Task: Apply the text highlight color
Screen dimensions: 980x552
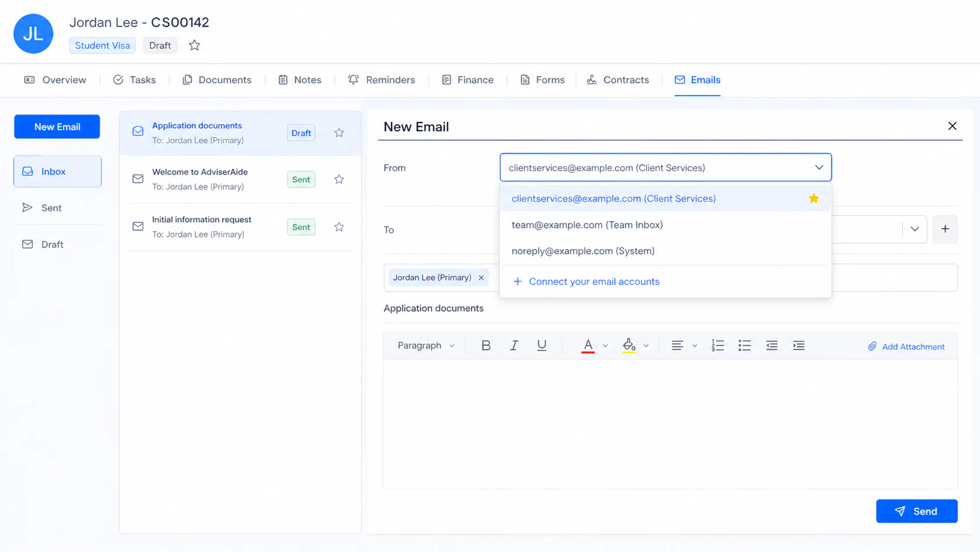Action: click(629, 346)
